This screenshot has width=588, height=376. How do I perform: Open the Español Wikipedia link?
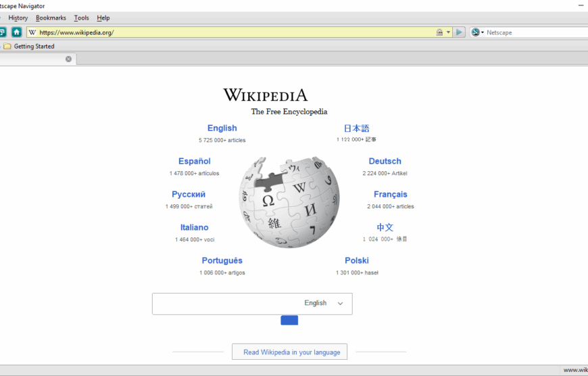pos(194,161)
